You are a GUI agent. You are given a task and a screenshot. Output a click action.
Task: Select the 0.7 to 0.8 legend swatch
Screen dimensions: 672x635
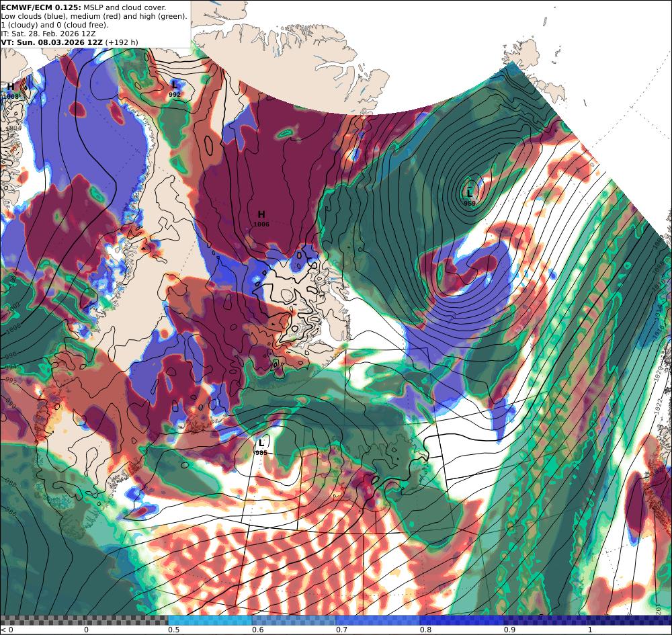pos(378,620)
